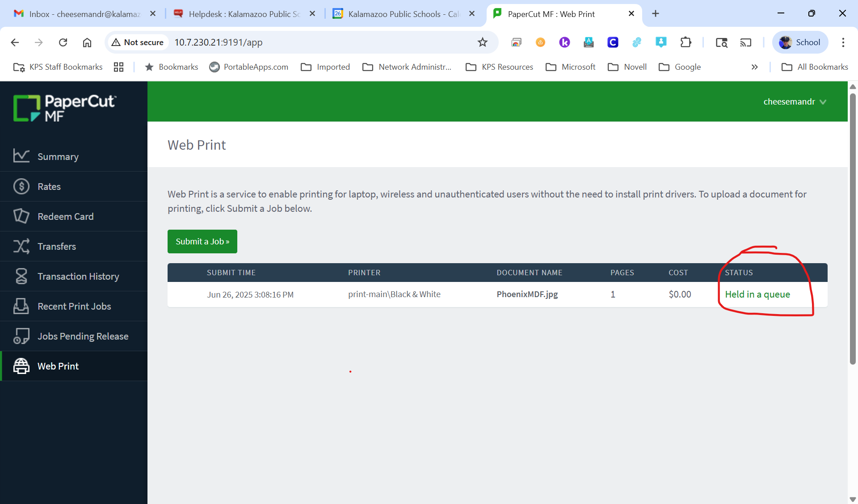Screen dimensions: 858x504
Task: Open the Chrome extensions puzzle icon
Action: (686, 42)
